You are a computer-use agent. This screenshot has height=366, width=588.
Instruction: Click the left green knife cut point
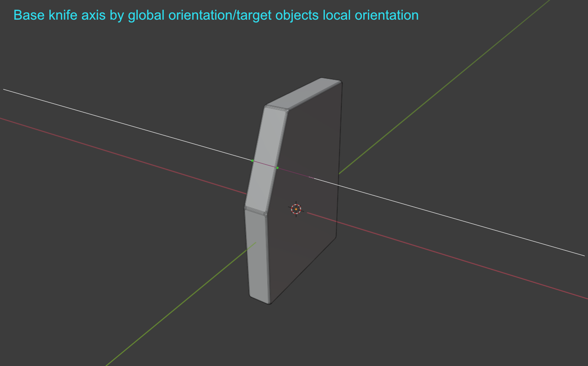click(x=252, y=161)
